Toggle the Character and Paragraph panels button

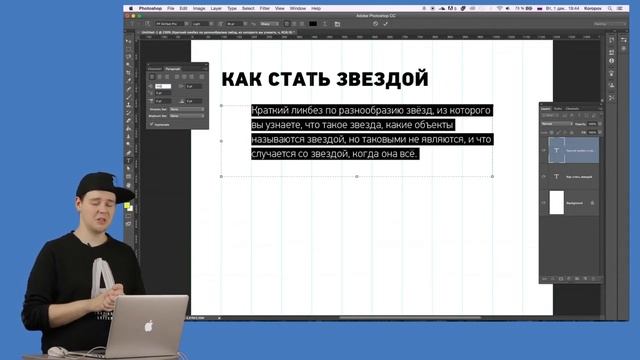(337, 24)
